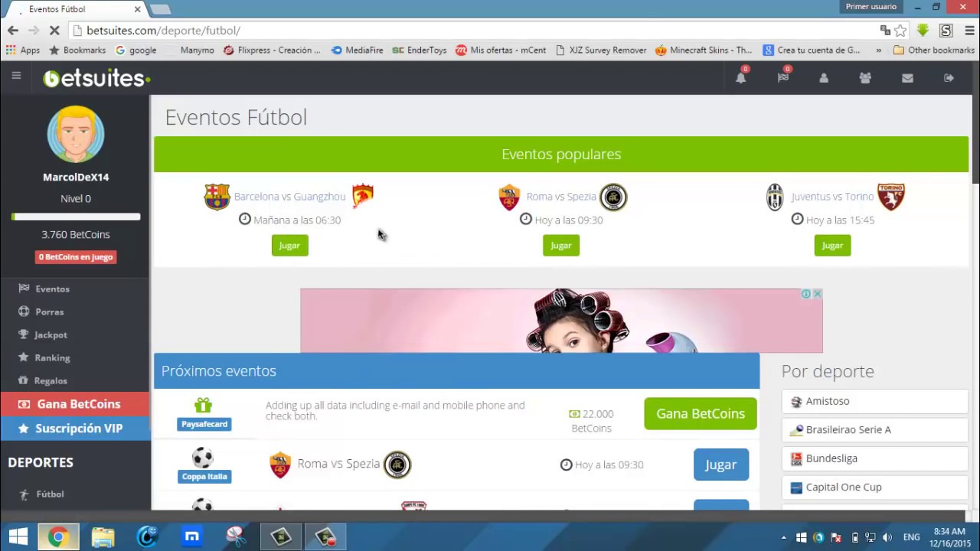Close the ad with the X icon
This screenshot has height=551, width=980.
[x=817, y=294]
